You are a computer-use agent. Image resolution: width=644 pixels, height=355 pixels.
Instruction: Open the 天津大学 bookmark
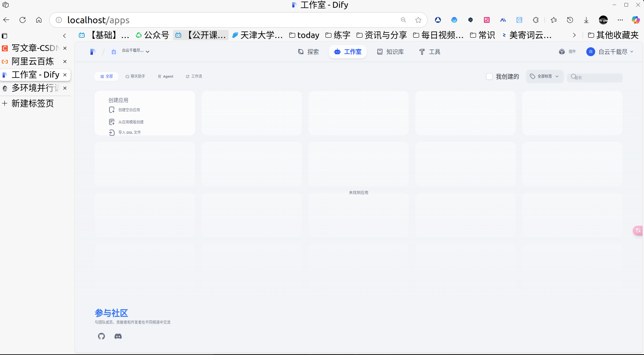[257, 35]
